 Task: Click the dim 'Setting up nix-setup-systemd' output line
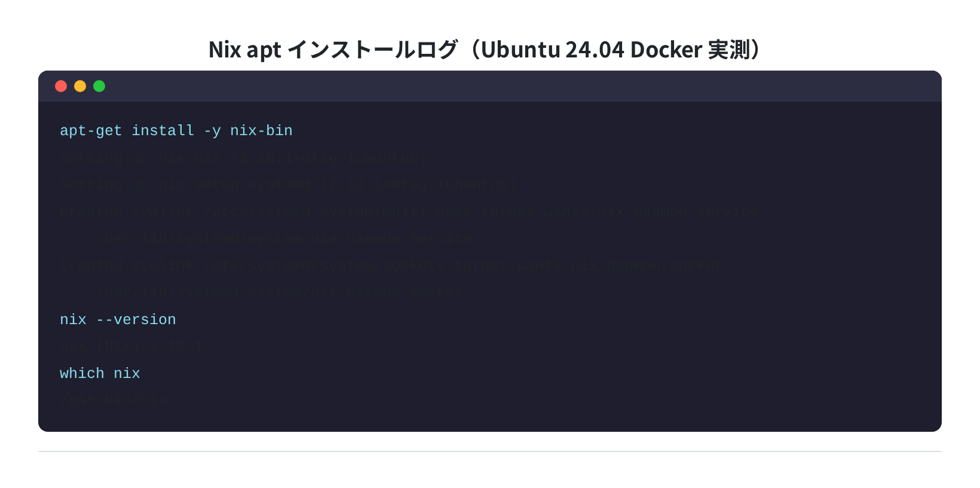coord(305,184)
